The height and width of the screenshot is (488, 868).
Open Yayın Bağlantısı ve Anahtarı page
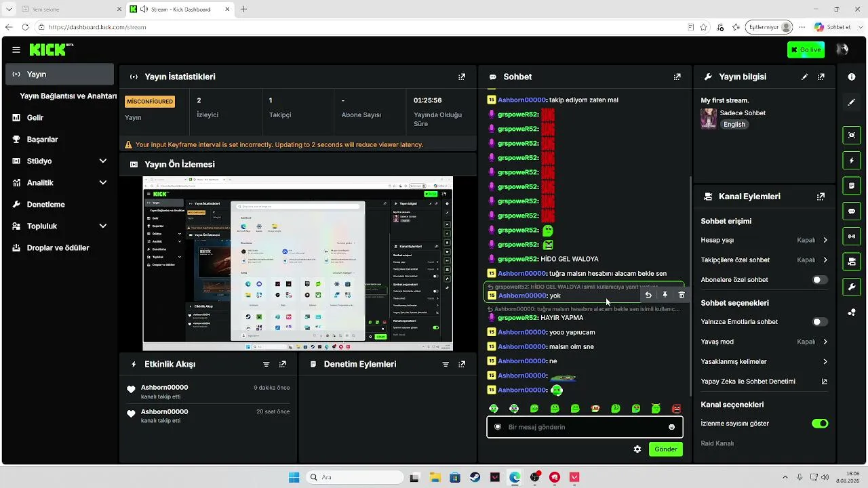tap(68, 96)
